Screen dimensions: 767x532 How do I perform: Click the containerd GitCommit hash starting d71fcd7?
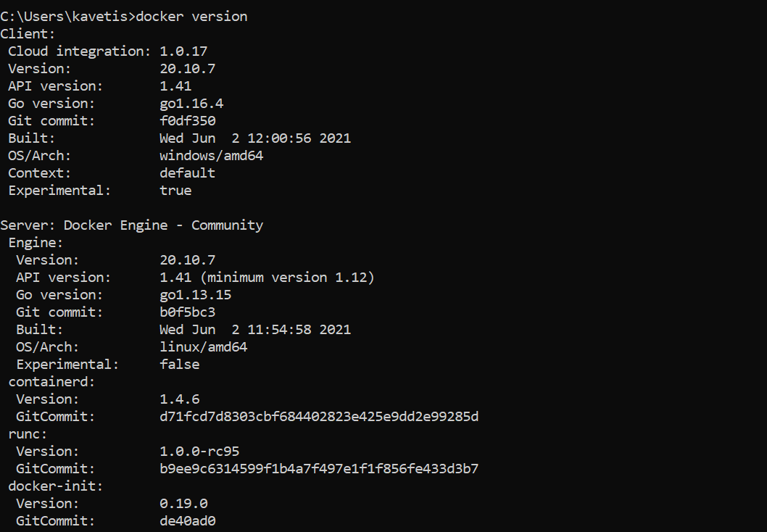pos(319,417)
